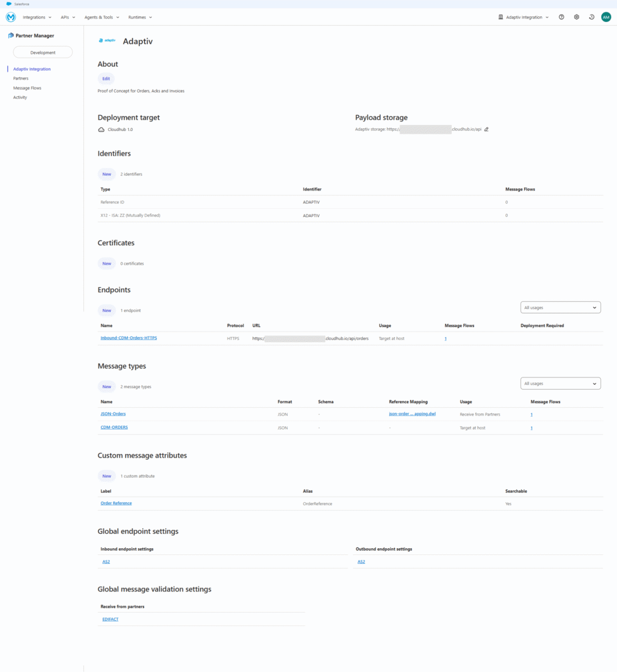Viewport: 617px width, 672px height.
Task: Click the organization building icon beside Adaptiv Integration
Action: pyautogui.click(x=499, y=17)
